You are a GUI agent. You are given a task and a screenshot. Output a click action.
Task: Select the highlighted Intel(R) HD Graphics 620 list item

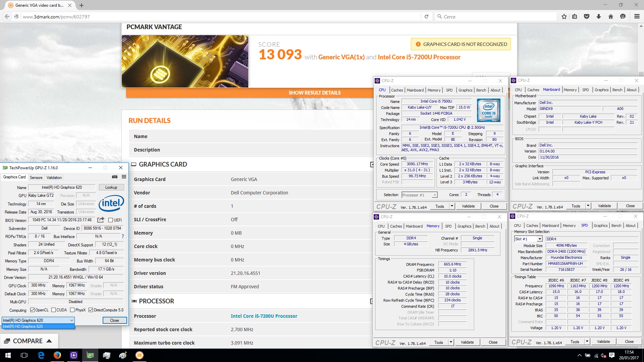coord(38,326)
